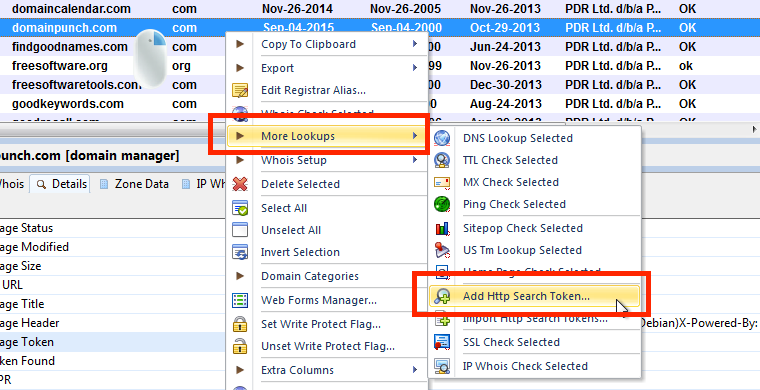Click the Jun-24-2013 date cell
Viewport: 760px width, 390px height.
506,47
